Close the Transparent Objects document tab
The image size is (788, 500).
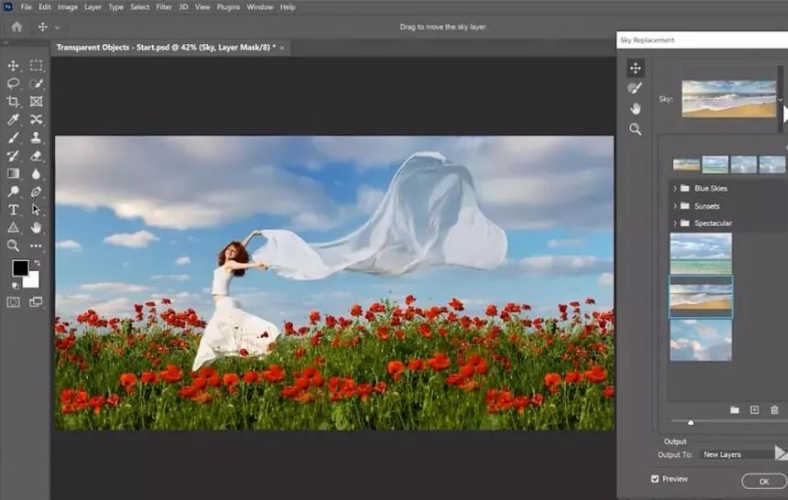click(x=282, y=48)
